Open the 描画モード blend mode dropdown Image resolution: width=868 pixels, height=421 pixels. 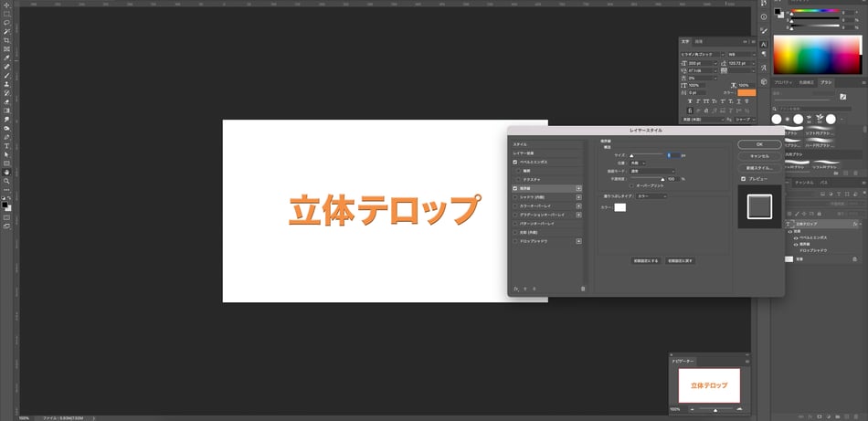click(x=654, y=171)
